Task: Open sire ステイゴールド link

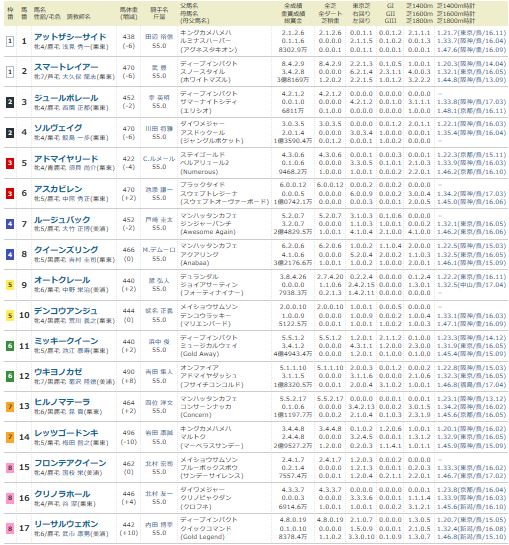Action: coord(202,154)
